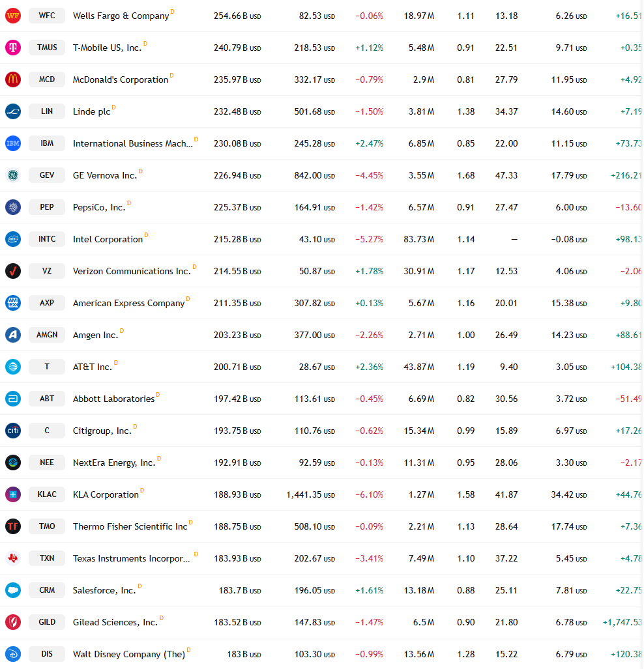
Task: Open Walt Disney Company (The) link
Action: (129, 655)
